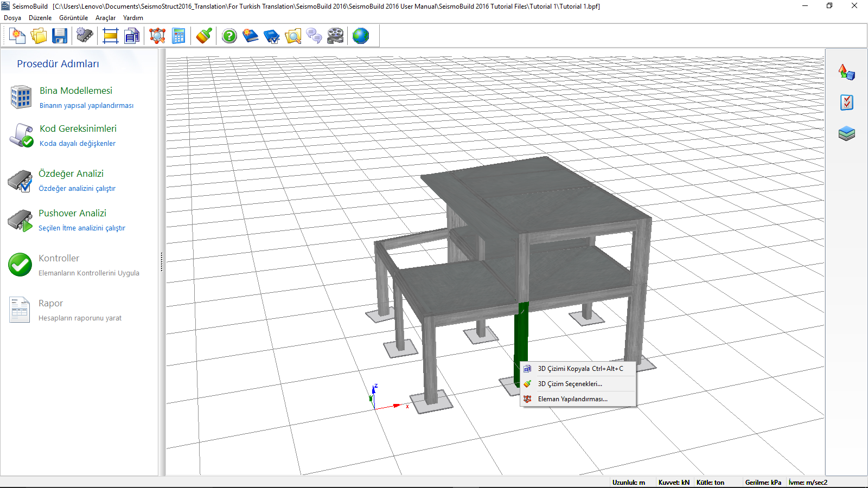Go to Kod Gereksinimleri step
The image size is (868, 488).
click(78, 129)
